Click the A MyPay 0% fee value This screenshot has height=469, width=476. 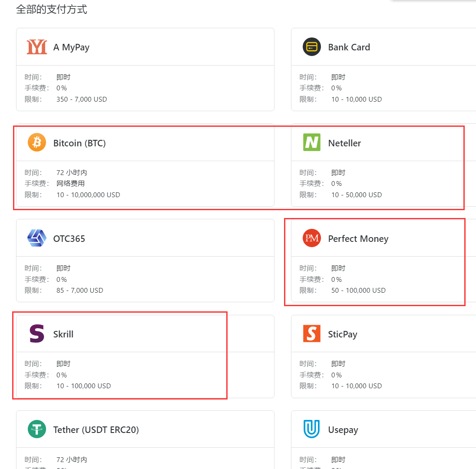coord(62,88)
